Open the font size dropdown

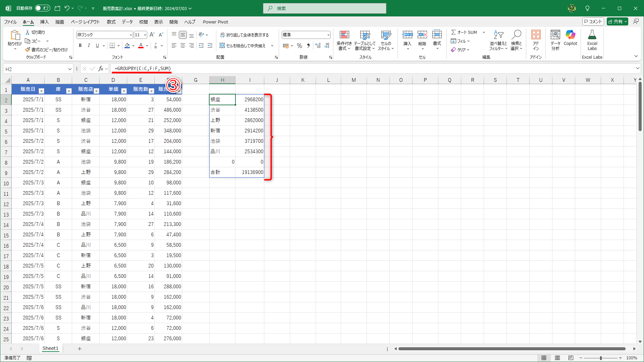(145, 35)
